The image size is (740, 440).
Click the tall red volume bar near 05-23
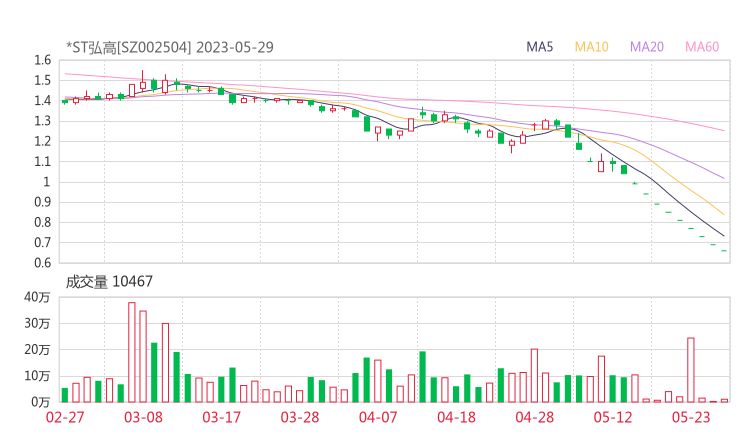(691, 370)
